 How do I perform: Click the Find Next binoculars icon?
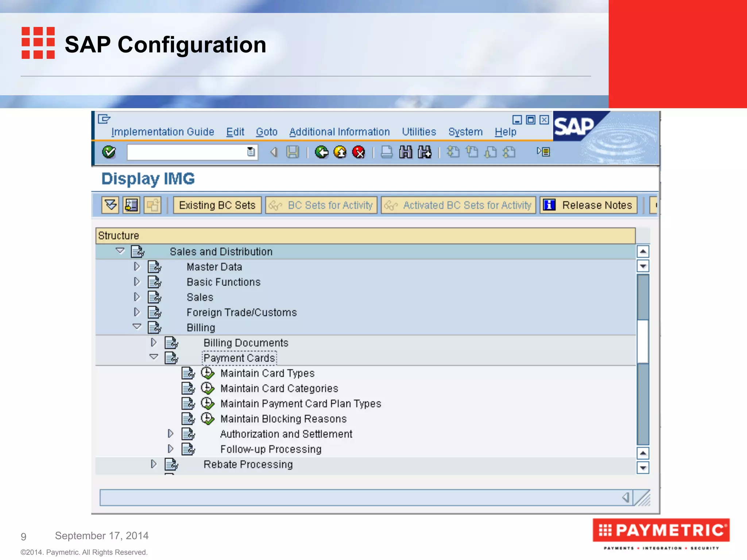[425, 152]
